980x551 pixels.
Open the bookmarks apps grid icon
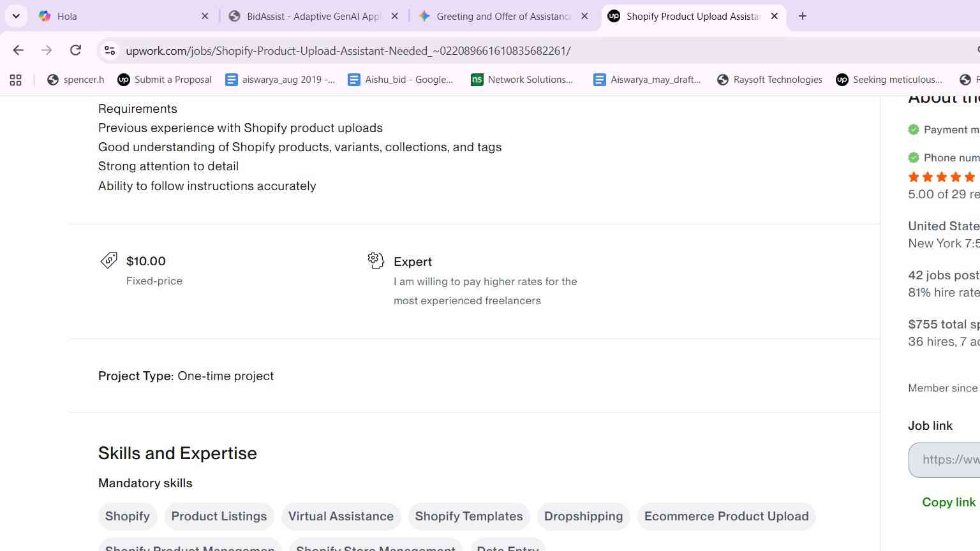[16, 80]
